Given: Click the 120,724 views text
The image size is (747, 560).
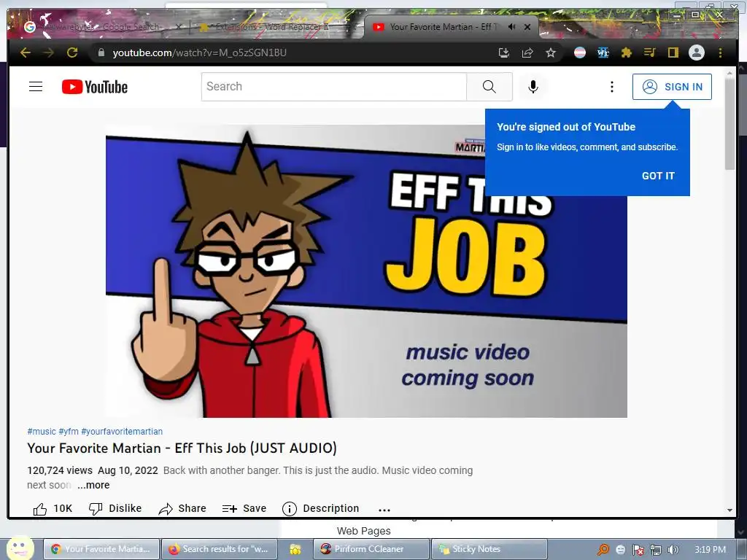Looking at the screenshot, I should 60,470.
